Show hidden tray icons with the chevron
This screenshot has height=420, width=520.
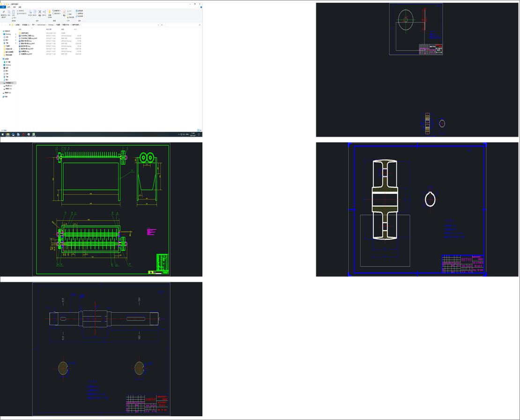(179, 134)
